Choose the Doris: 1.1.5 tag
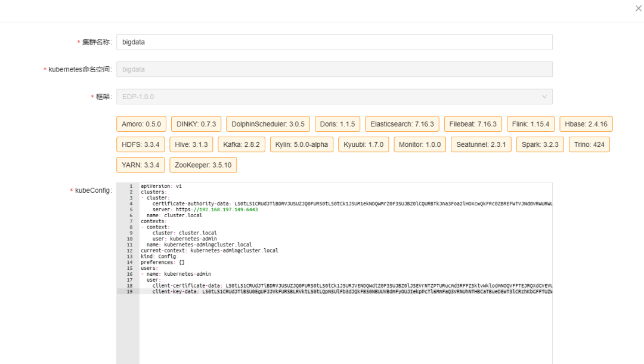 coord(337,124)
